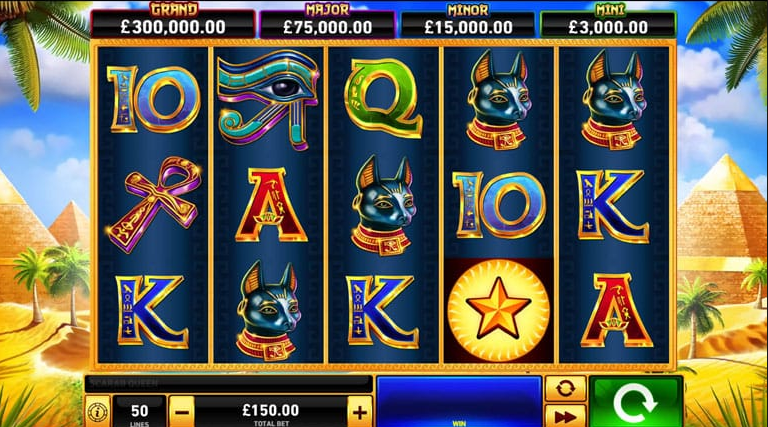Image resolution: width=768 pixels, height=427 pixels.
Task: Select the Major £75,000.00 jackpot panel
Action: [x=327, y=21]
